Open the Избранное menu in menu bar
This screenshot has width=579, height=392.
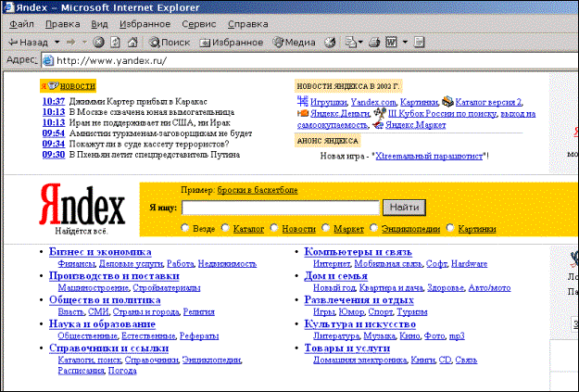click(145, 24)
